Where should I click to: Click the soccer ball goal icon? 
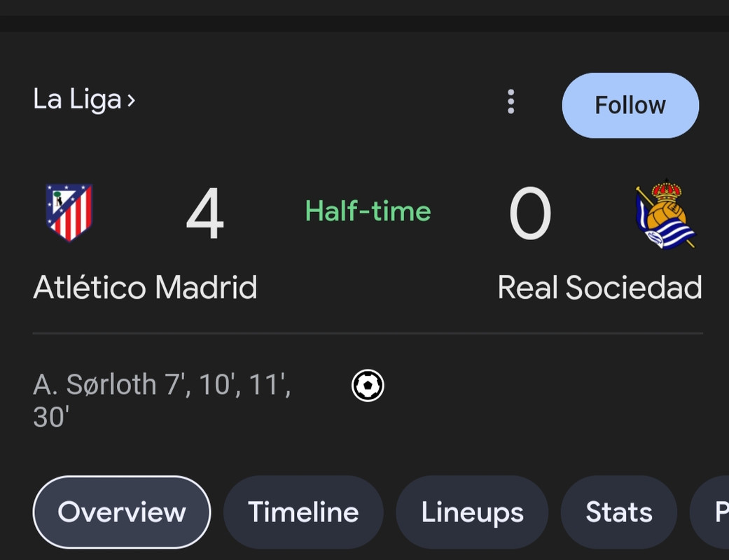[x=368, y=385]
